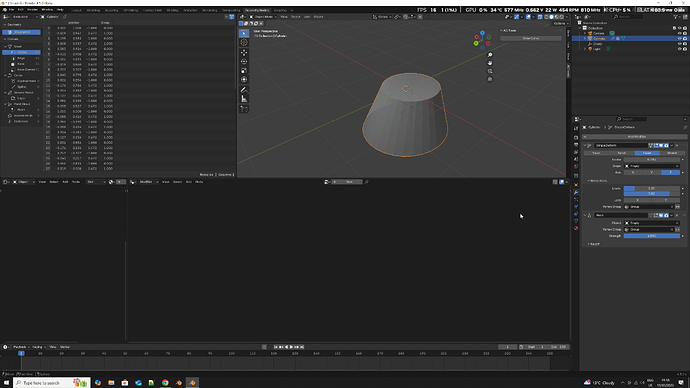Open the timeline Marker menu
The height and width of the screenshot is (388, 690).
[65, 347]
